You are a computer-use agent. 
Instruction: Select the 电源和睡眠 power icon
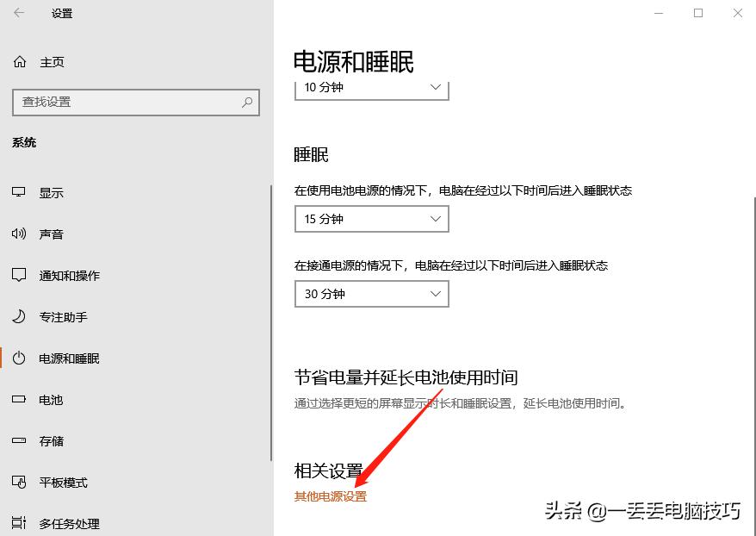click(19, 358)
